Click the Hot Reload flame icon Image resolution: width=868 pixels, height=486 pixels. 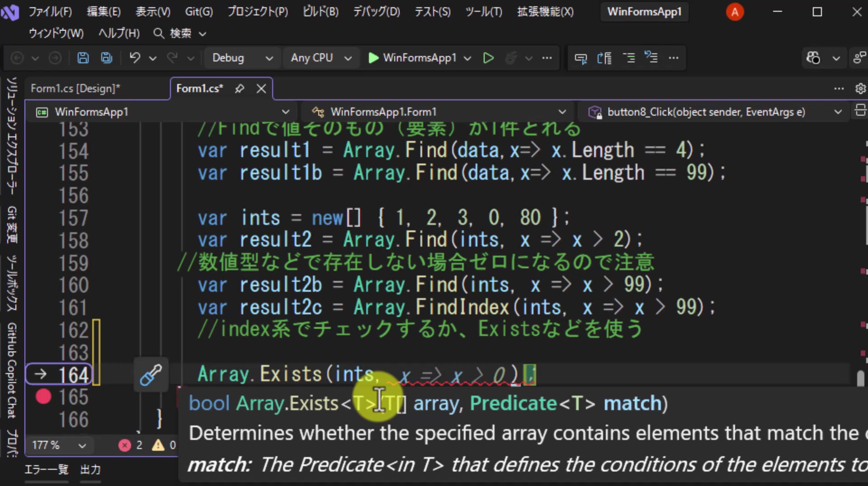coord(511,58)
